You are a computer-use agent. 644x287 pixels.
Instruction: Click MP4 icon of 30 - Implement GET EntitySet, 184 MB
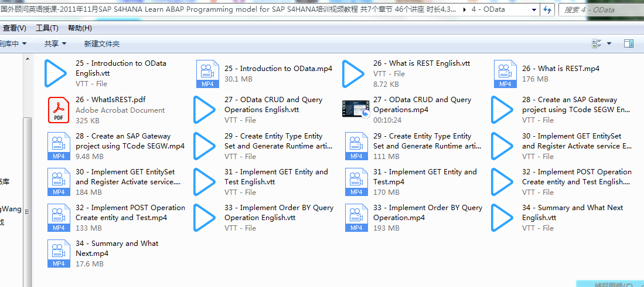pos(59,182)
